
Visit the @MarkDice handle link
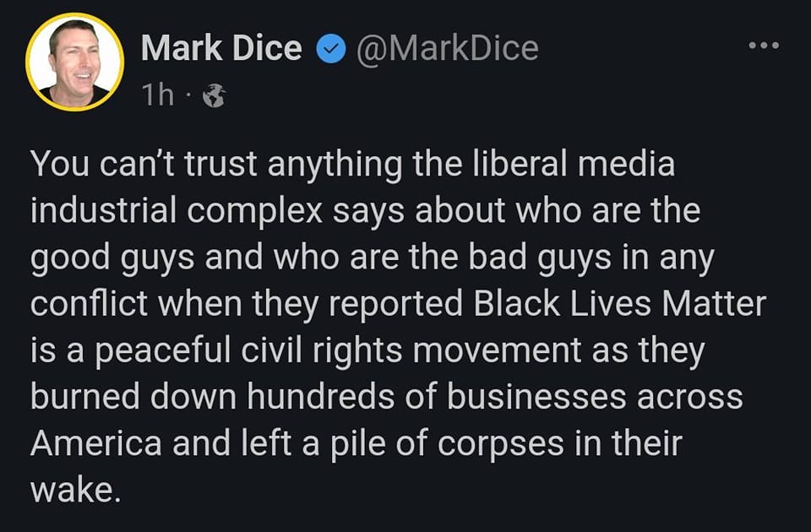447,49
